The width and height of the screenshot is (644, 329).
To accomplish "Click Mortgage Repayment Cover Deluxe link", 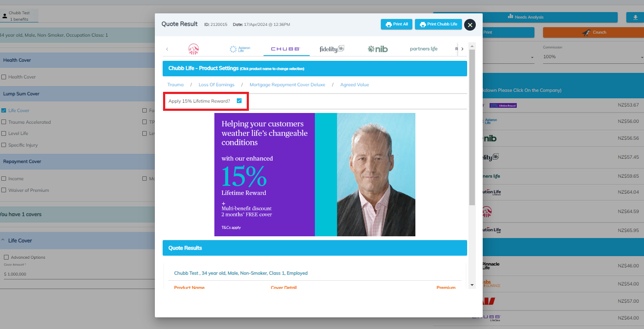I will [287, 85].
